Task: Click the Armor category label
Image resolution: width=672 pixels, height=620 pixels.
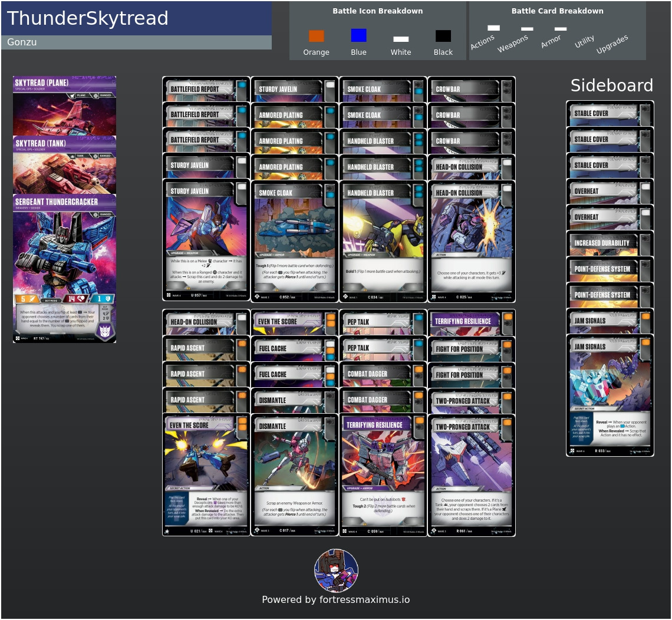Action: (x=551, y=41)
